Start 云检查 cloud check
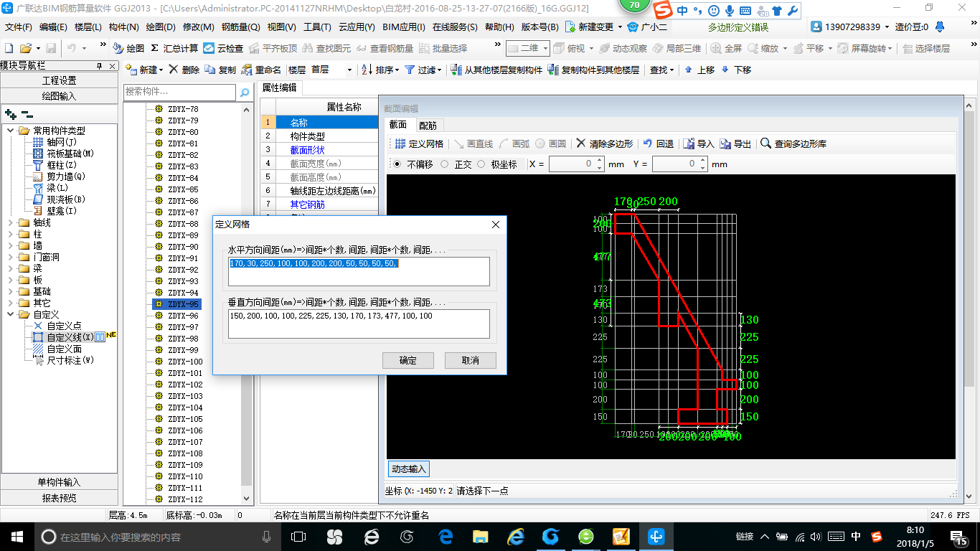Screen dimensions: 980x551 coord(223,48)
